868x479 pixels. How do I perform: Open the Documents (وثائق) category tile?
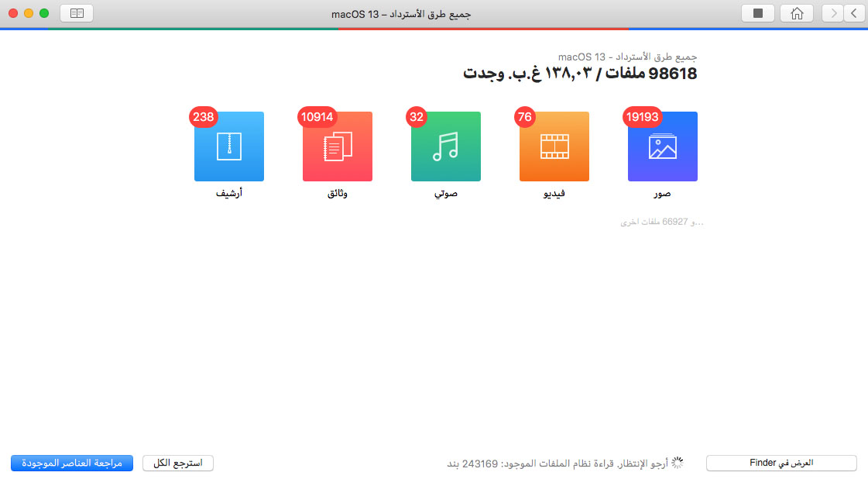click(x=337, y=146)
